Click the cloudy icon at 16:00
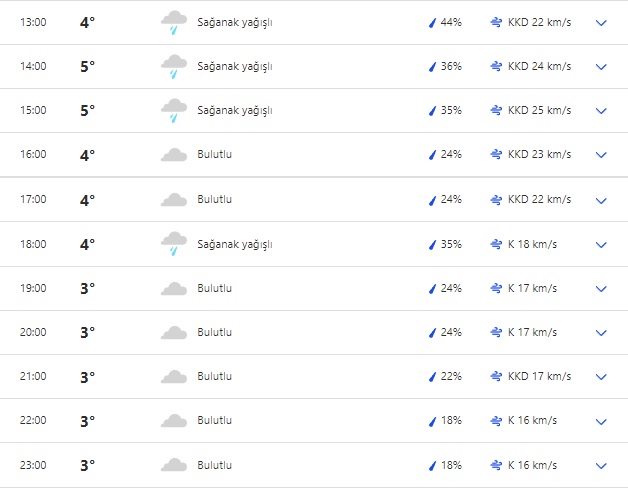Image resolution: width=628 pixels, height=489 pixels. [x=174, y=155]
